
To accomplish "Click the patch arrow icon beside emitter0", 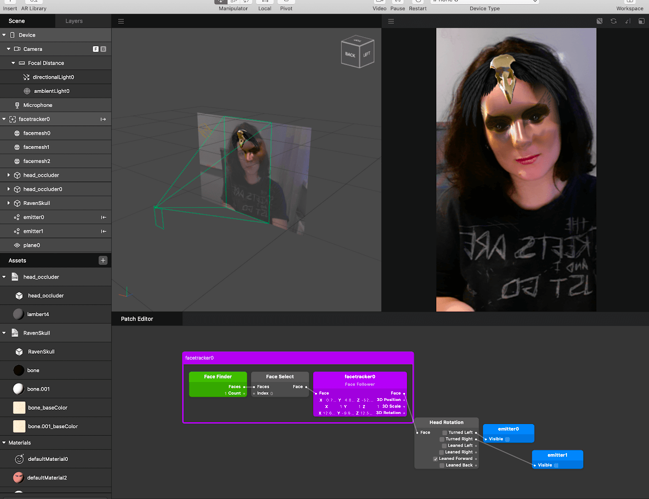I will coord(103,217).
